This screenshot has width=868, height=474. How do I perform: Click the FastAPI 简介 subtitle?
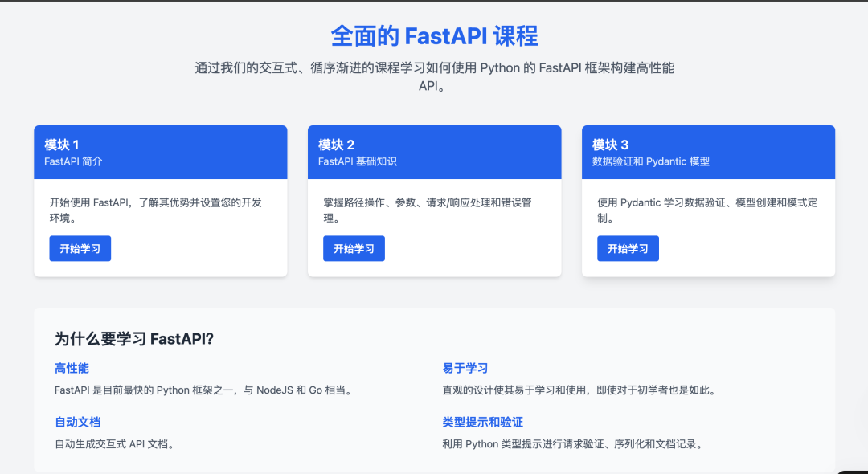(x=73, y=161)
